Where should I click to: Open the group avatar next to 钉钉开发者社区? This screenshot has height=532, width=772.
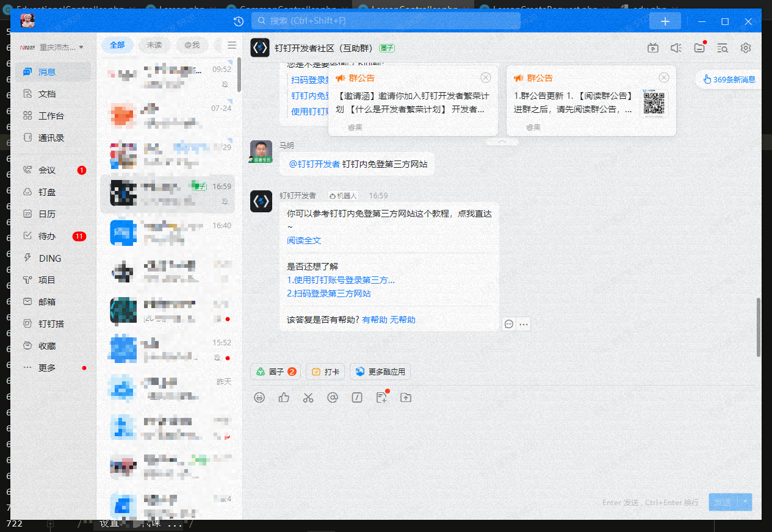(261, 48)
